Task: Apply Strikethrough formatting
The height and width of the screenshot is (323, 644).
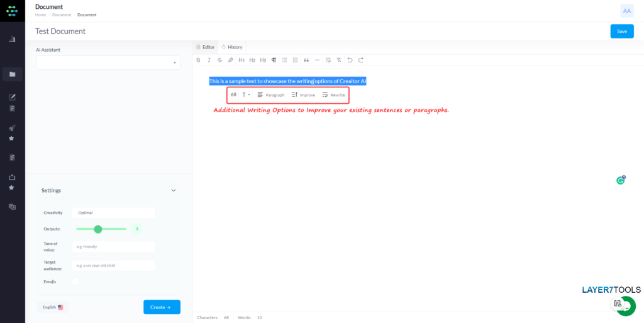Action: 219,60
